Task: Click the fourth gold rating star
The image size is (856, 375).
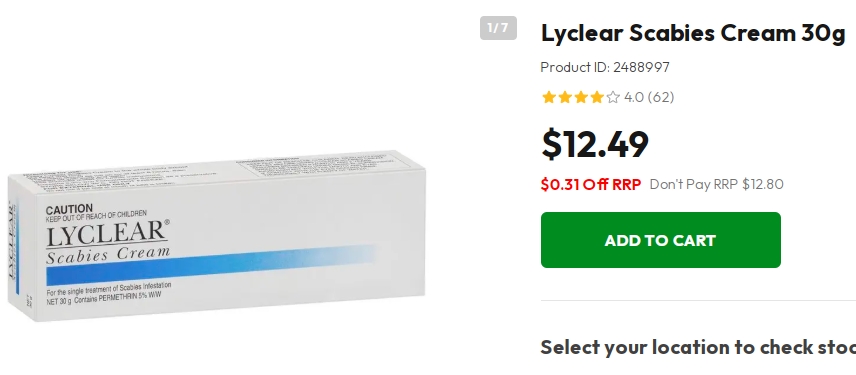Action: point(597,97)
